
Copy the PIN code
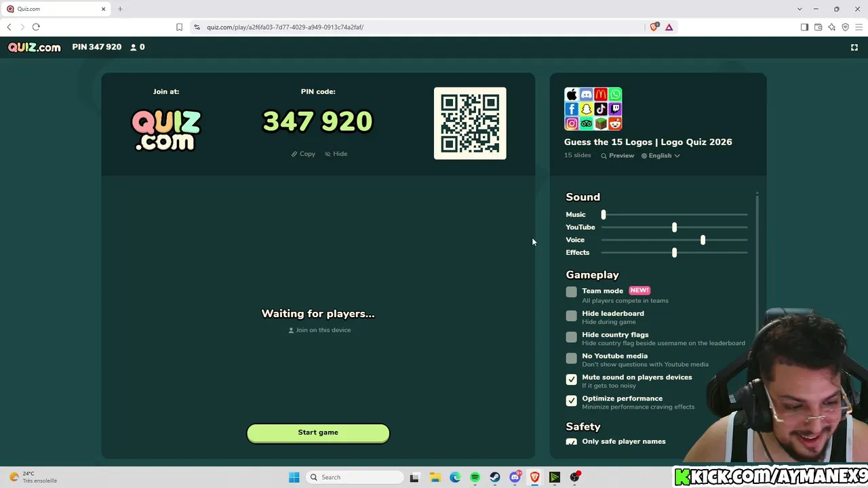pyautogui.click(x=303, y=154)
